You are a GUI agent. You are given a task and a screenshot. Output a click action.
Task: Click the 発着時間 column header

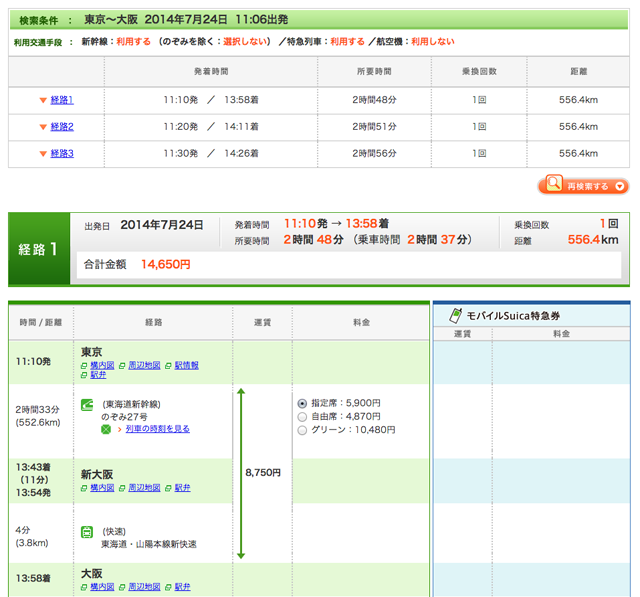pos(211,71)
